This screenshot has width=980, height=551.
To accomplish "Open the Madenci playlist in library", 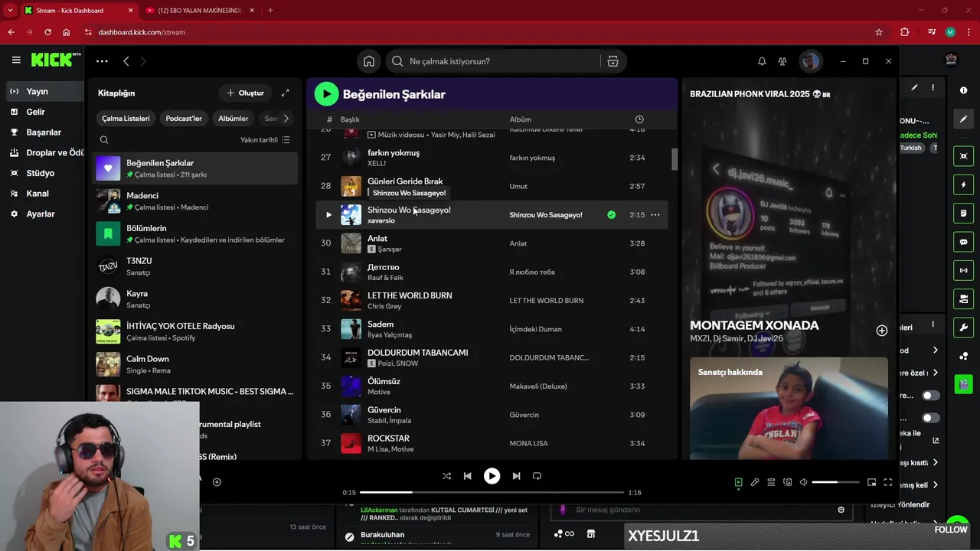I will coord(195,201).
